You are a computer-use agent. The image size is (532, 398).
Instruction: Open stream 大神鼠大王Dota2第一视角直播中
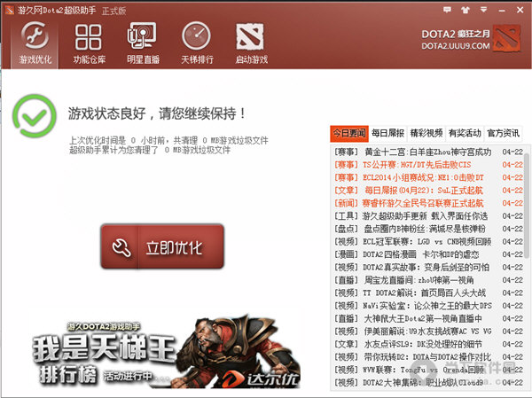(423, 319)
